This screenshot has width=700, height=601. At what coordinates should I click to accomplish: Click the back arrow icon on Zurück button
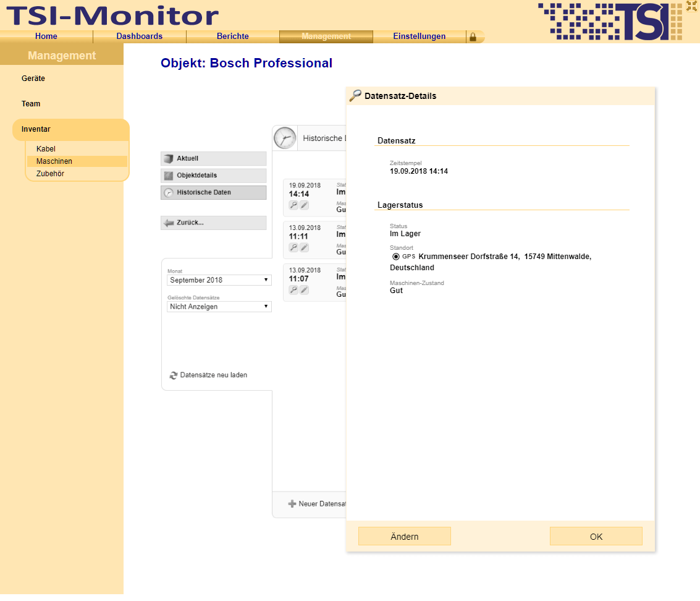pyautogui.click(x=169, y=223)
